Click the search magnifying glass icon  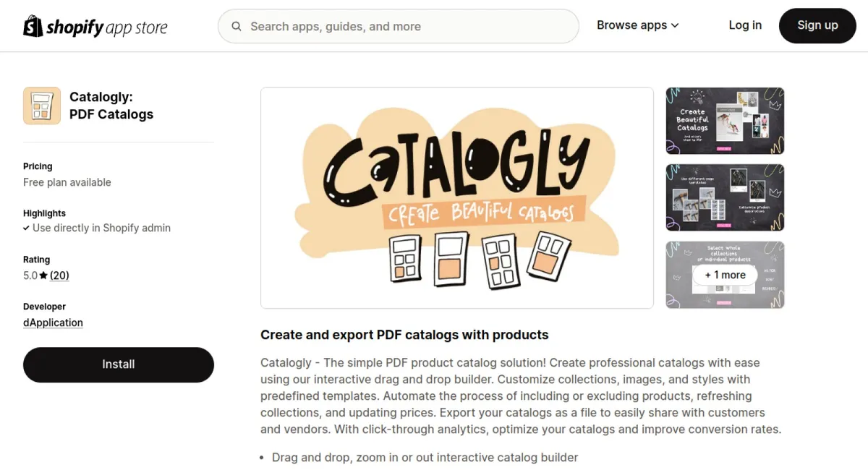(x=237, y=26)
